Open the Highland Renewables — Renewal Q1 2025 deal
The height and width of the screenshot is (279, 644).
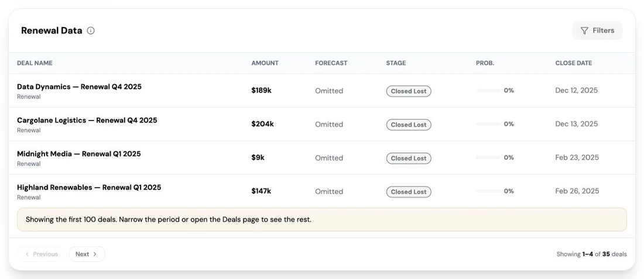click(89, 188)
